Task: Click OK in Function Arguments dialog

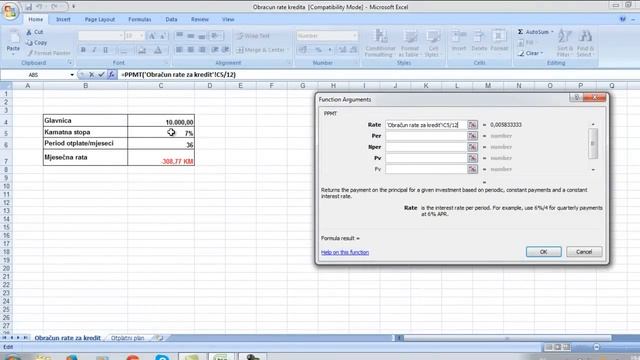Action: (x=543, y=252)
